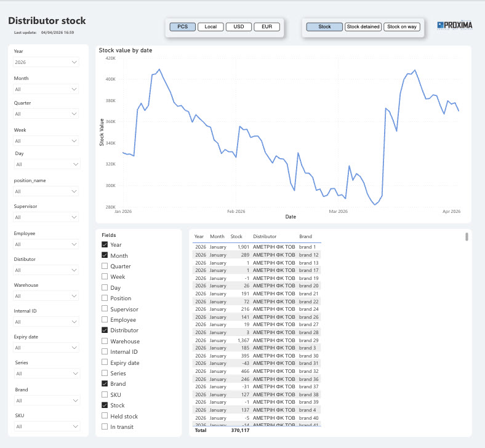This screenshot has height=448, width=485.
Task: Enable the SKU field checkbox
Action: click(105, 394)
